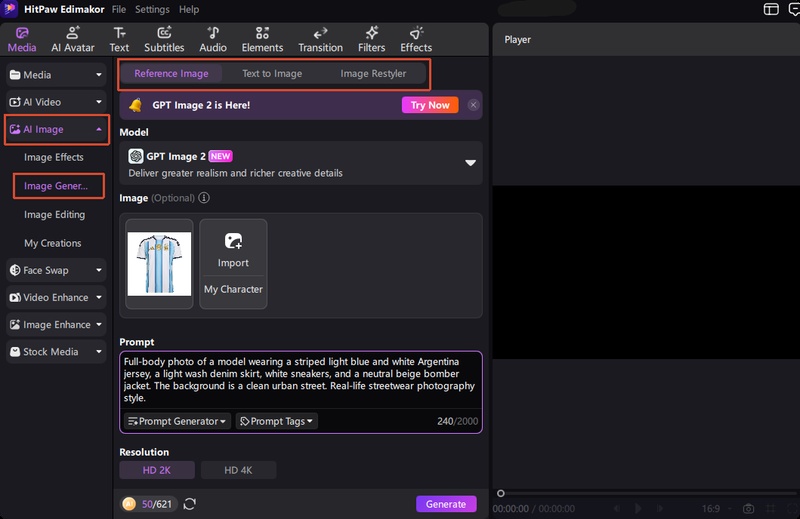The height and width of the screenshot is (519, 800).
Task: Click the Try Now button
Action: (x=430, y=105)
